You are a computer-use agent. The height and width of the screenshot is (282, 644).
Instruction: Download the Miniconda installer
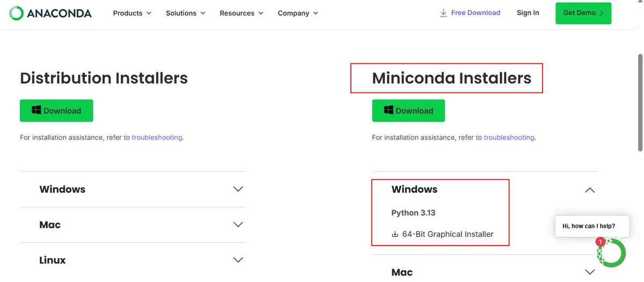click(408, 111)
